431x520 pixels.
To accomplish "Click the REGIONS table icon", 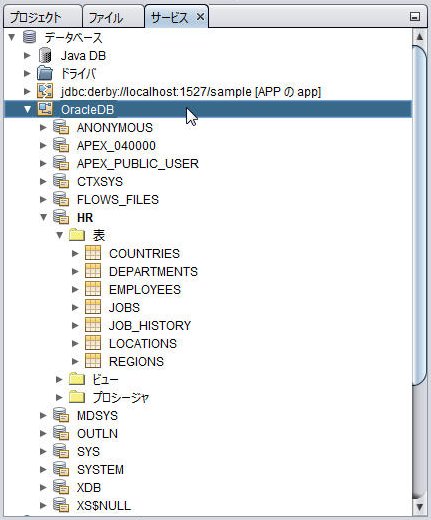I will click(x=93, y=361).
